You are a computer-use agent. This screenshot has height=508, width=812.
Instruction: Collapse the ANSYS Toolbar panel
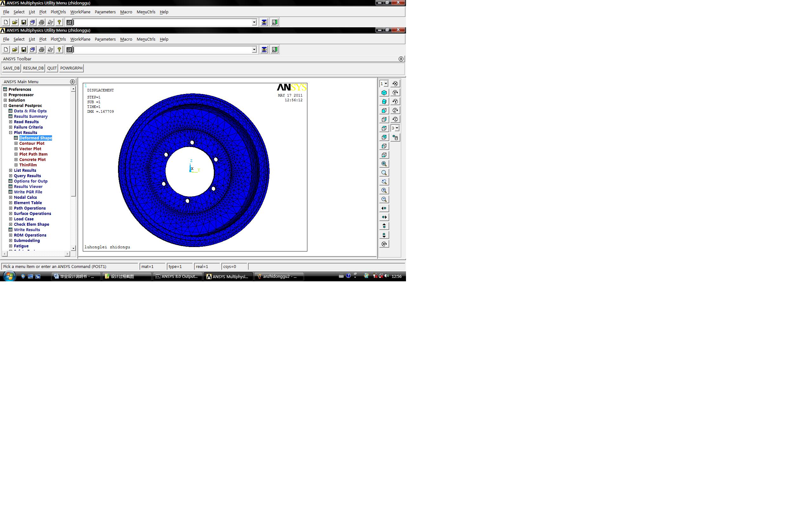click(401, 59)
